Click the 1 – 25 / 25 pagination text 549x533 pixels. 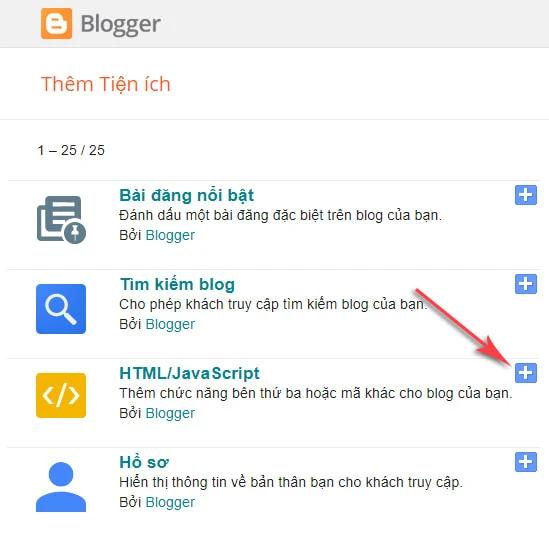coord(71,150)
